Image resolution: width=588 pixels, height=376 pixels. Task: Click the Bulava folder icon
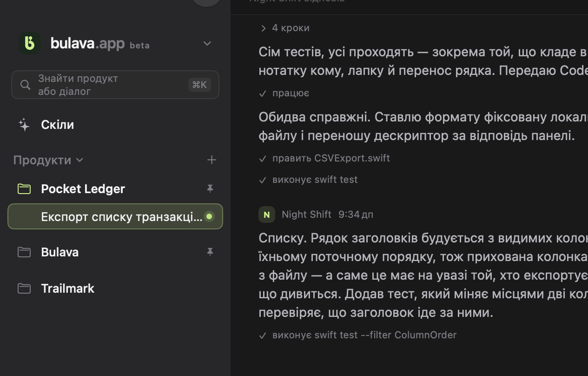[x=24, y=252]
